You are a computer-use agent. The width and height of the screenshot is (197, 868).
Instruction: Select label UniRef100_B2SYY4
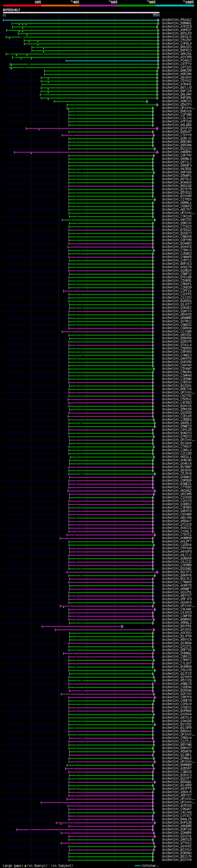177,860
